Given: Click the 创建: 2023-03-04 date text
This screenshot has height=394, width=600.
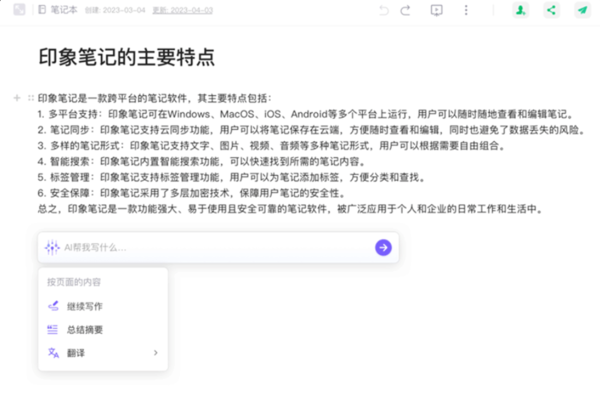Looking at the screenshot, I should [115, 10].
